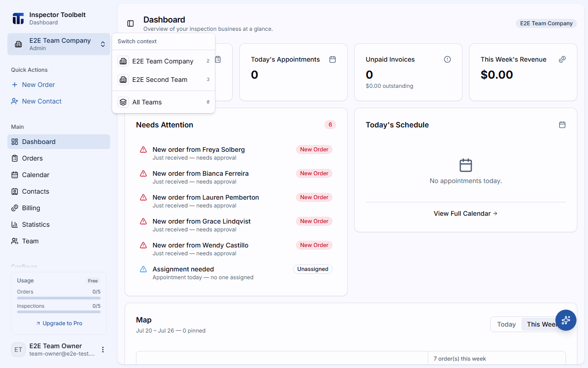The width and height of the screenshot is (588, 368).
Task: Click the Unpaid Invoices alert icon
Action: pos(447,59)
